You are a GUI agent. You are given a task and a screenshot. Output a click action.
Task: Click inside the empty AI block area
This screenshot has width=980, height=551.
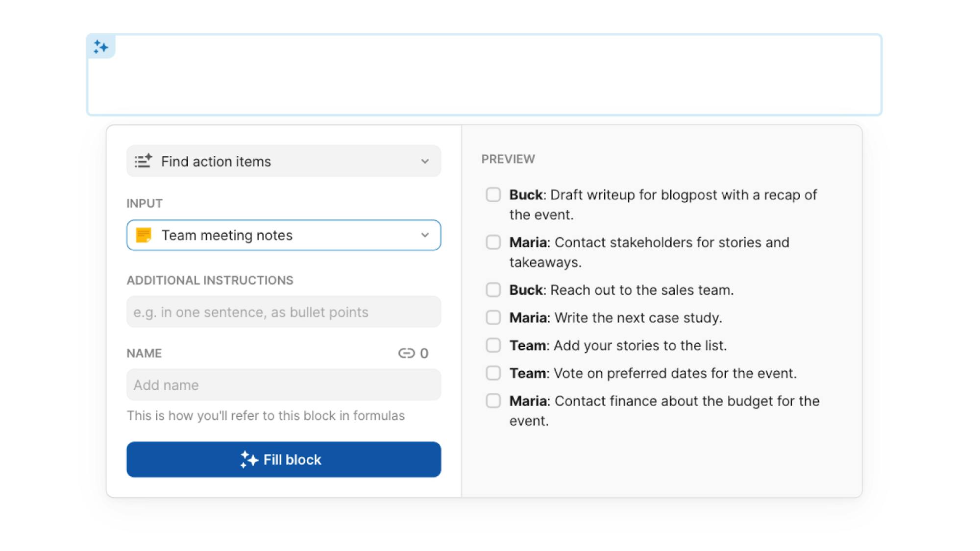click(x=484, y=78)
